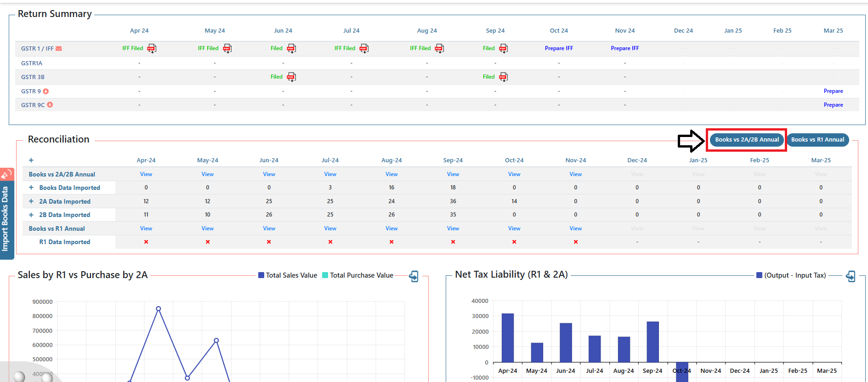Open the Sep 24 GSTR 1 filed PDF icon
The image size is (868, 382).
[504, 48]
